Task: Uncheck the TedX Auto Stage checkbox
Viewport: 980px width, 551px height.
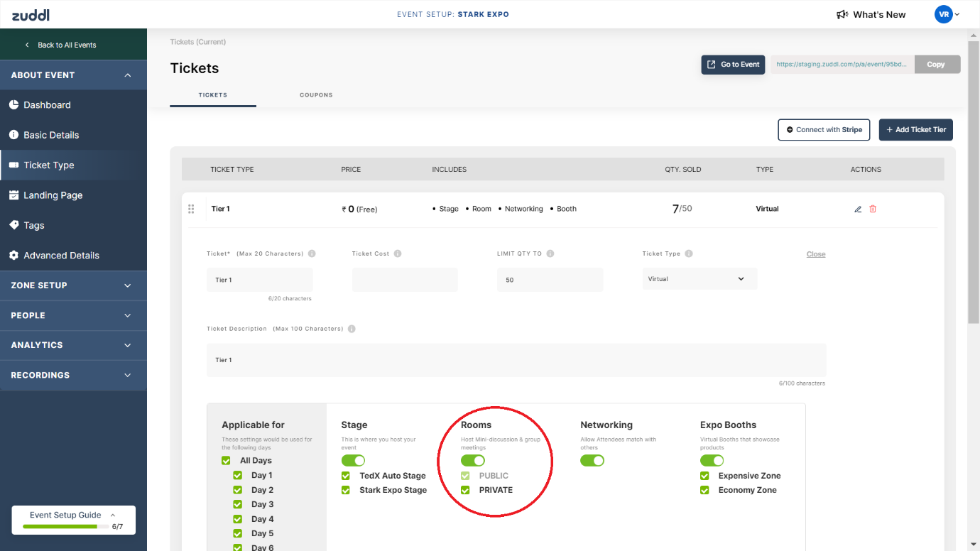Action: (x=346, y=476)
